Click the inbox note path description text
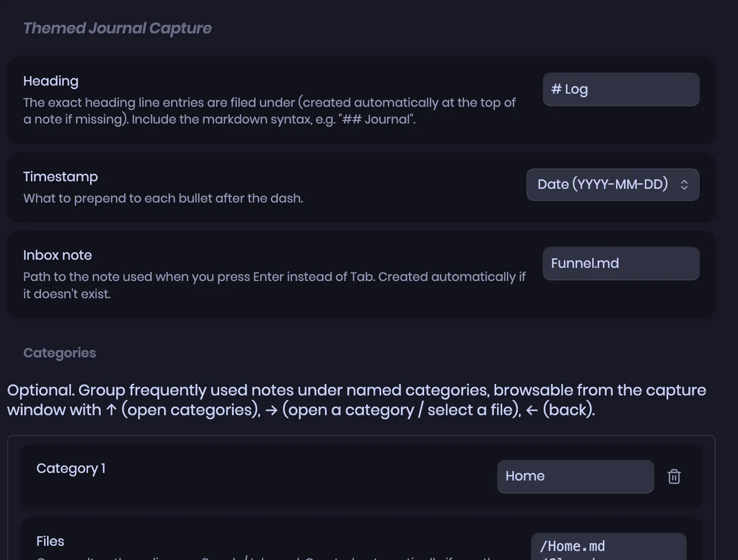The height and width of the screenshot is (560, 738). 274,285
